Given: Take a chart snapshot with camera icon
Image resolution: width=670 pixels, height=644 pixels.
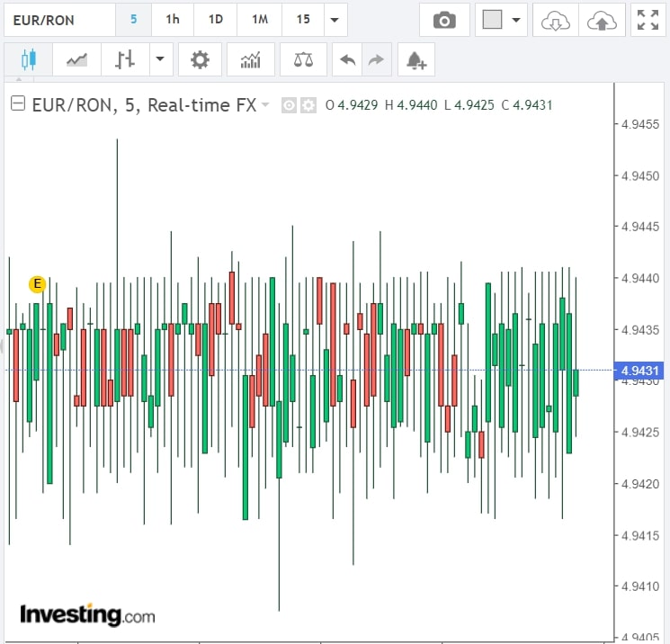Looking at the screenshot, I should click(443, 20).
